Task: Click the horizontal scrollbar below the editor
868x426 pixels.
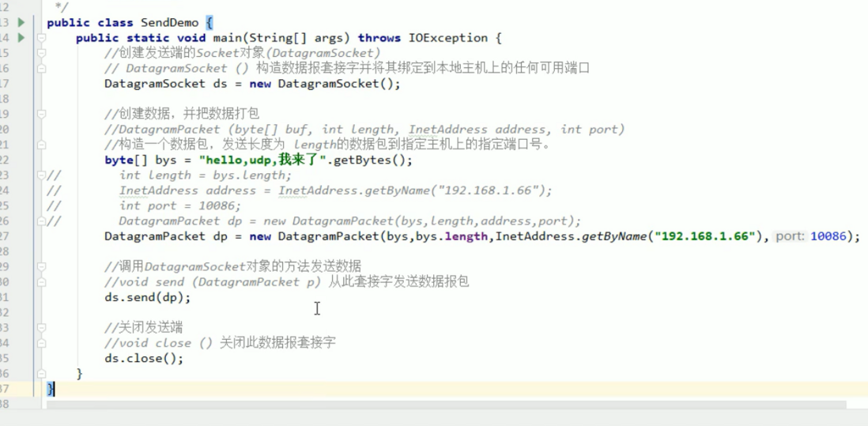Action: [x=446, y=405]
